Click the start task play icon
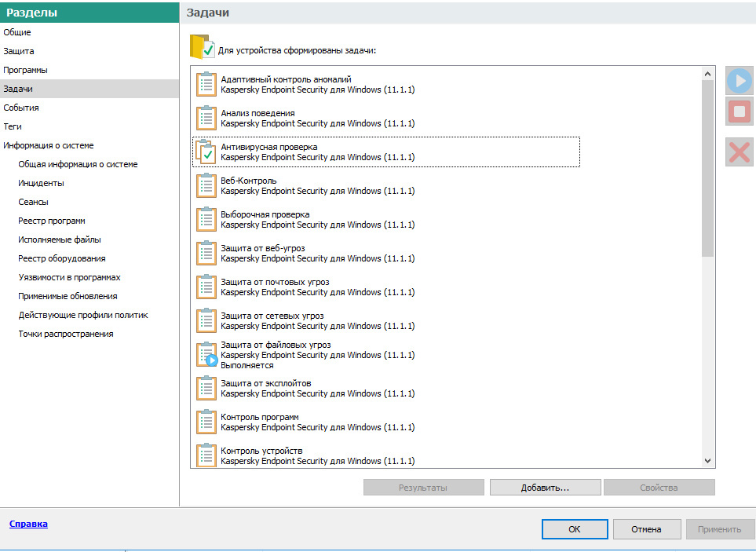756x552 pixels. pyautogui.click(x=740, y=81)
